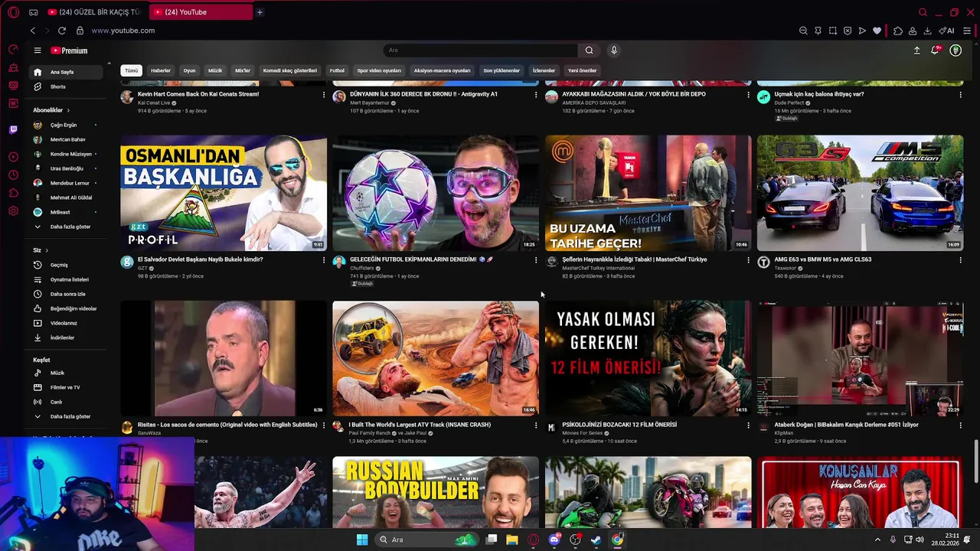Open Beğendiğim videolar liked videos
The width and height of the screenshot is (980, 551).
65,308
